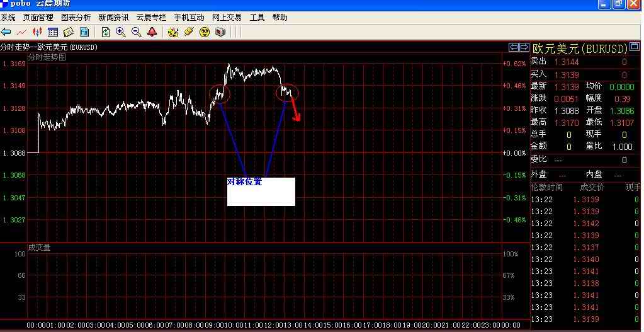644x332 pixels.
Task: Select the 开盘 value 1.3086
Action: (622, 111)
